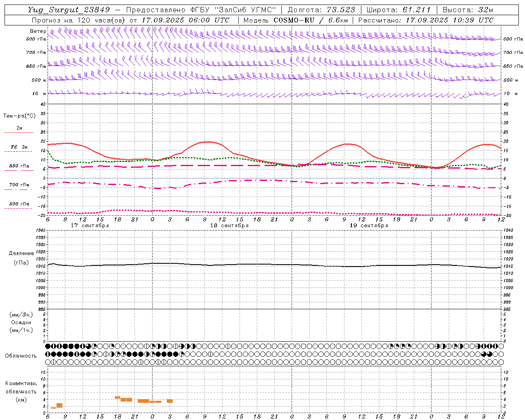Click the Ветер panel label
525x420 pixels.
tap(38, 31)
